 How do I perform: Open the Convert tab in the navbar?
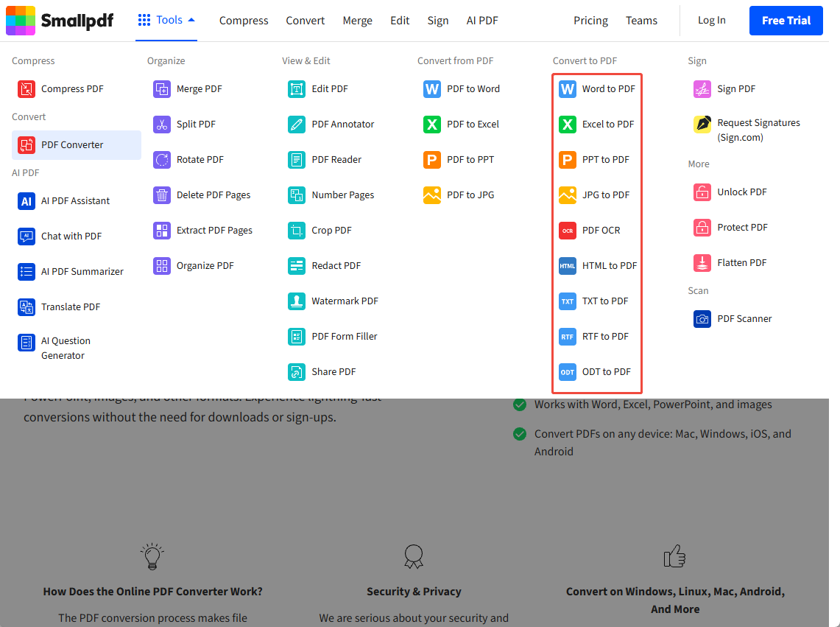pyautogui.click(x=306, y=21)
